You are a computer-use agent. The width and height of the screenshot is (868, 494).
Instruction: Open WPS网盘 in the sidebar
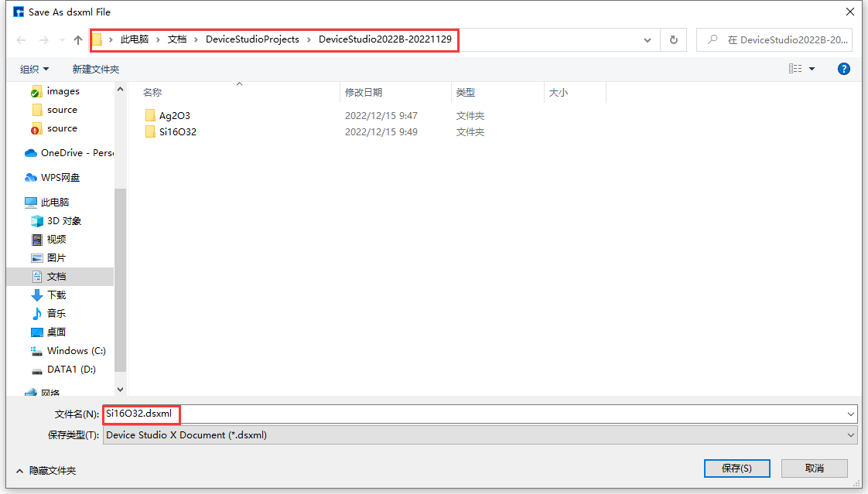(x=60, y=177)
